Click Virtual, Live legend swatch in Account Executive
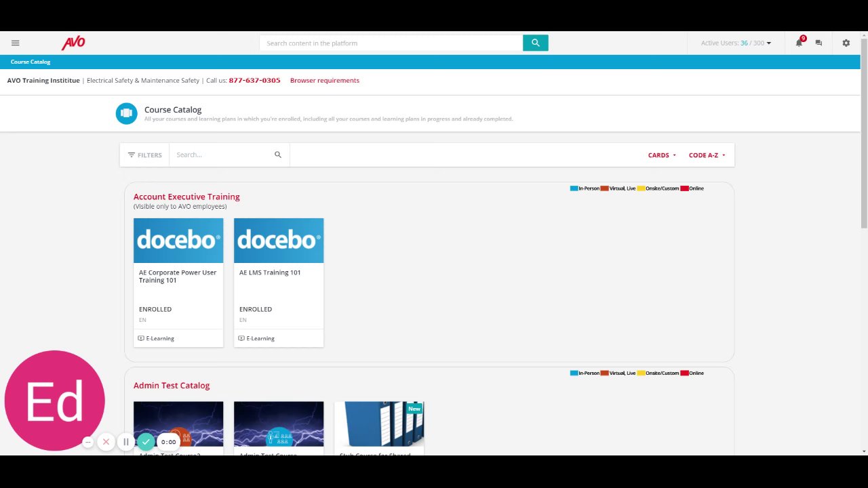 tap(604, 188)
